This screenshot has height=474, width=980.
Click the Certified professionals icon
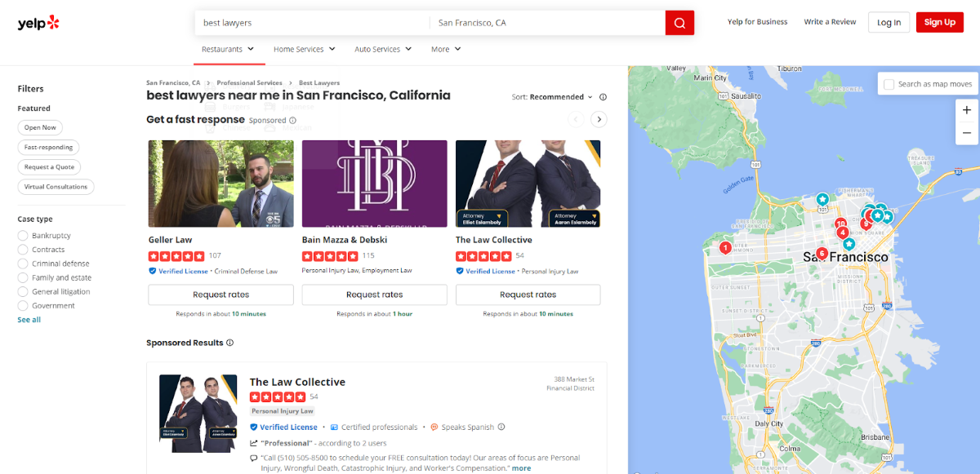click(x=334, y=427)
